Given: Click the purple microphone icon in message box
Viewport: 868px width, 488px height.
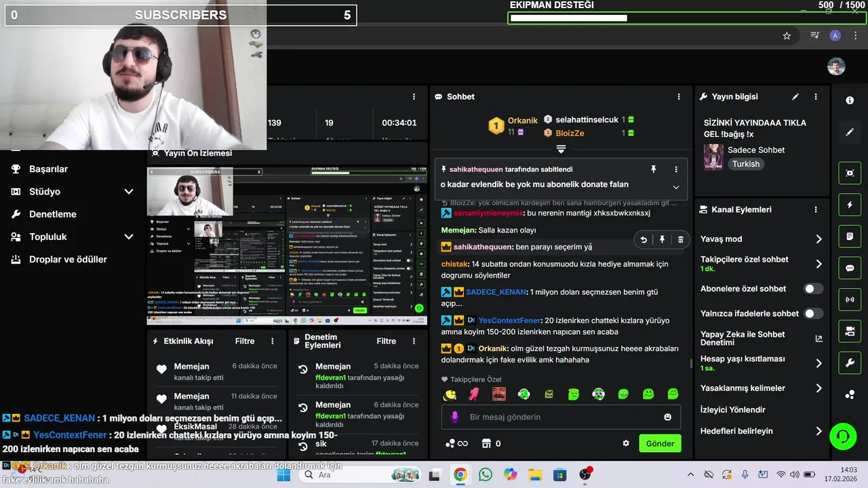Looking at the screenshot, I should (x=455, y=417).
